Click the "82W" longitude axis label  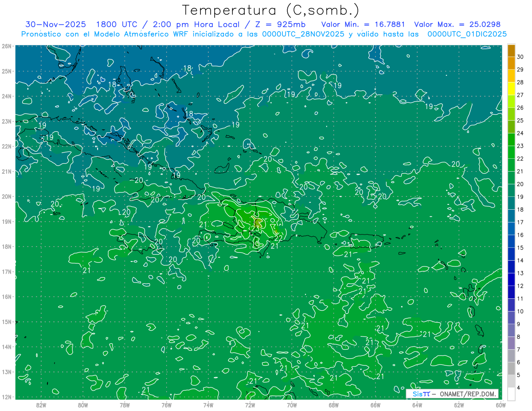[x=41, y=405]
